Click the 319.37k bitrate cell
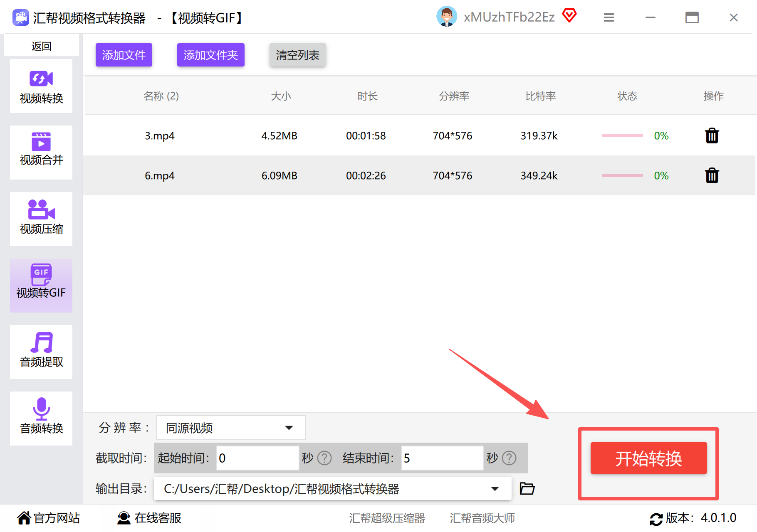This screenshot has width=757, height=532. point(539,135)
